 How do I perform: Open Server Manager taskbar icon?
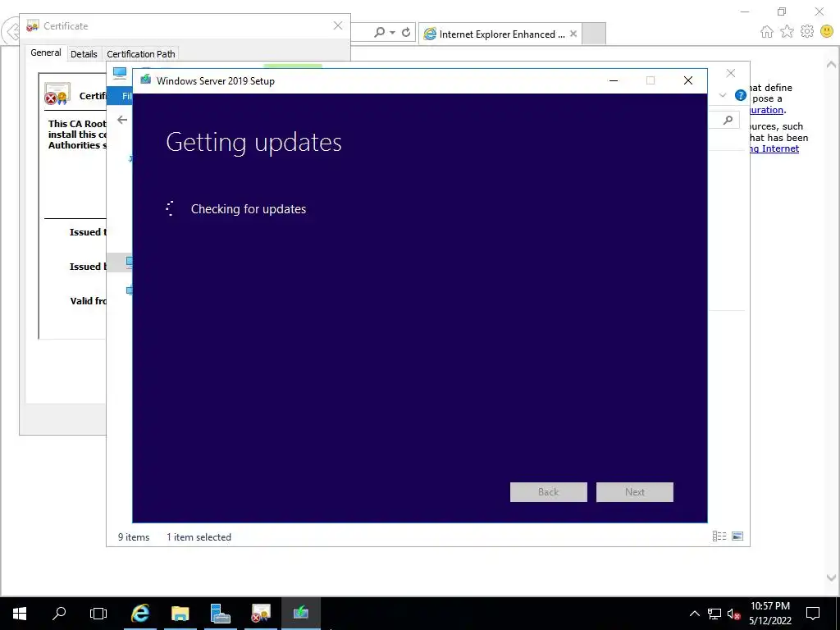coord(220,614)
